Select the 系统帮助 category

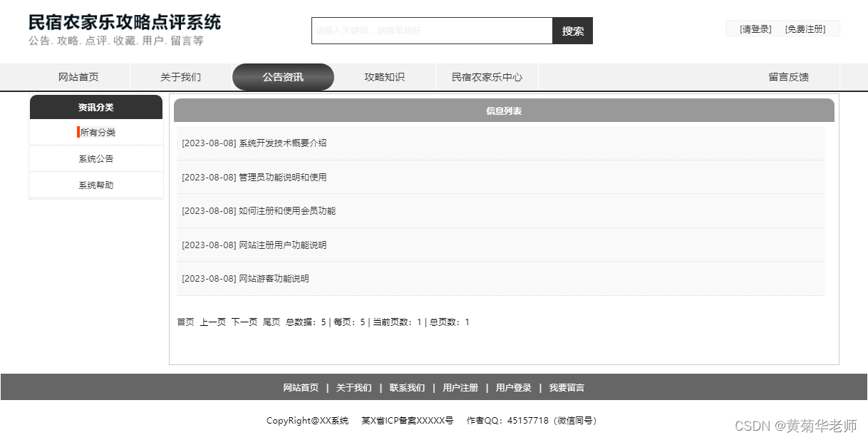pos(95,185)
